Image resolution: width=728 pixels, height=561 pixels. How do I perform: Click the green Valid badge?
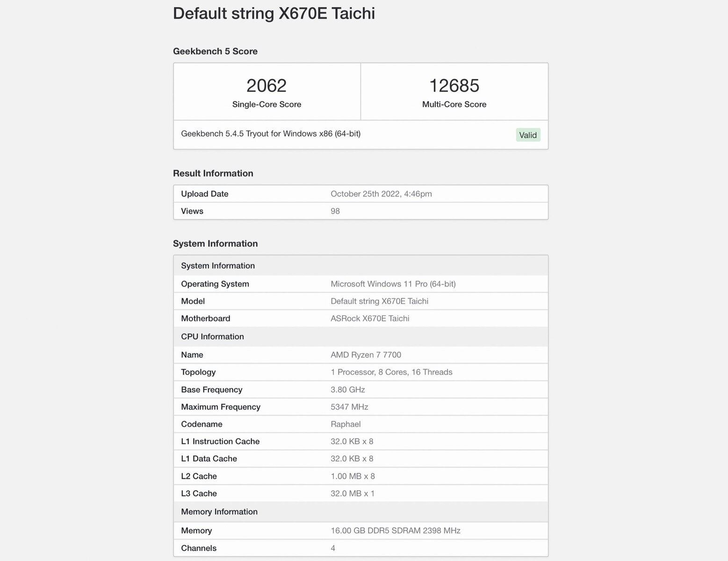pos(528,135)
